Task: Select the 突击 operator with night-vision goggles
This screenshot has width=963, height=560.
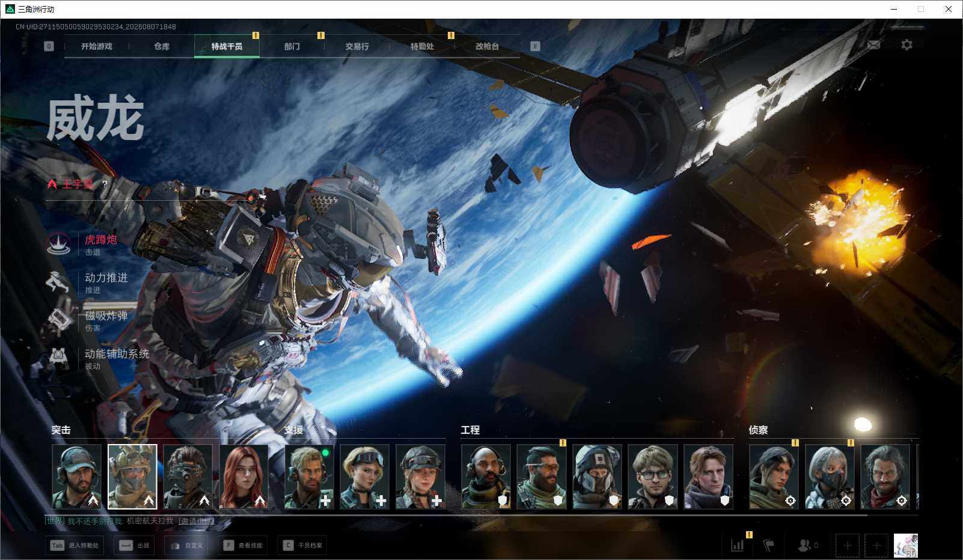Action: [188, 477]
